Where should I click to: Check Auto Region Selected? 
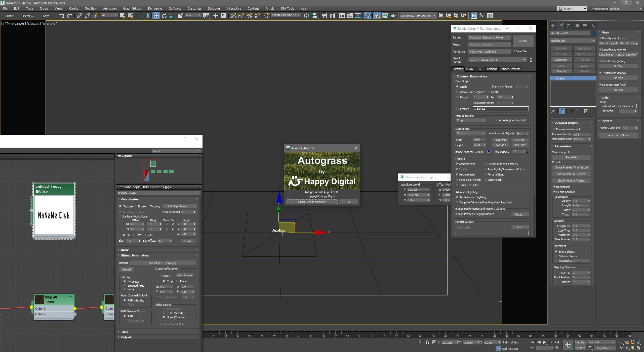click(497, 120)
